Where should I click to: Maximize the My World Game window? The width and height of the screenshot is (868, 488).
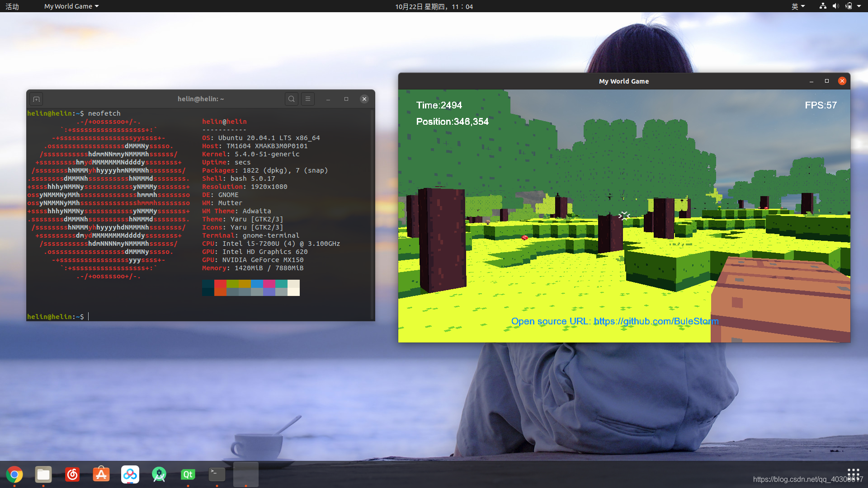[827, 81]
